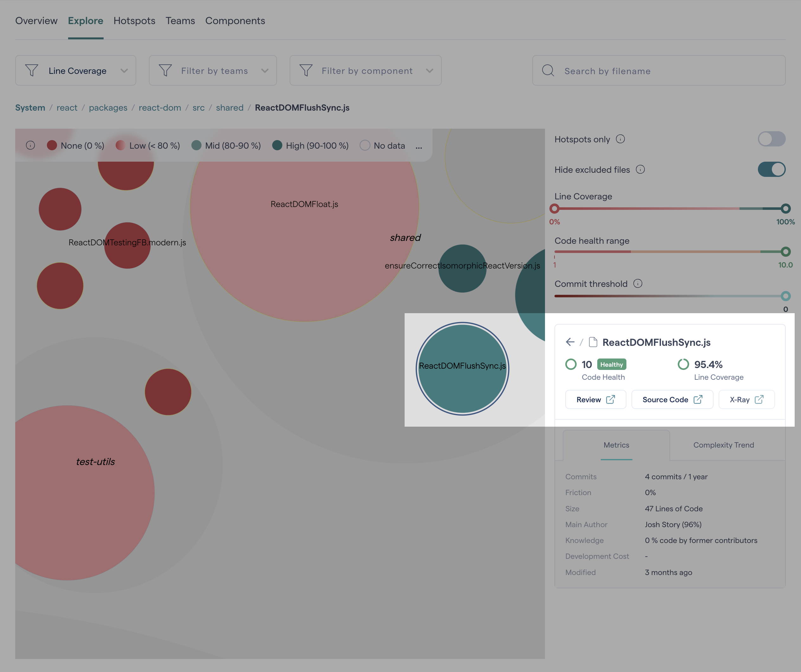The width and height of the screenshot is (801, 672).
Task: Open the X-Ray button for this file
Action: (746, 399)
